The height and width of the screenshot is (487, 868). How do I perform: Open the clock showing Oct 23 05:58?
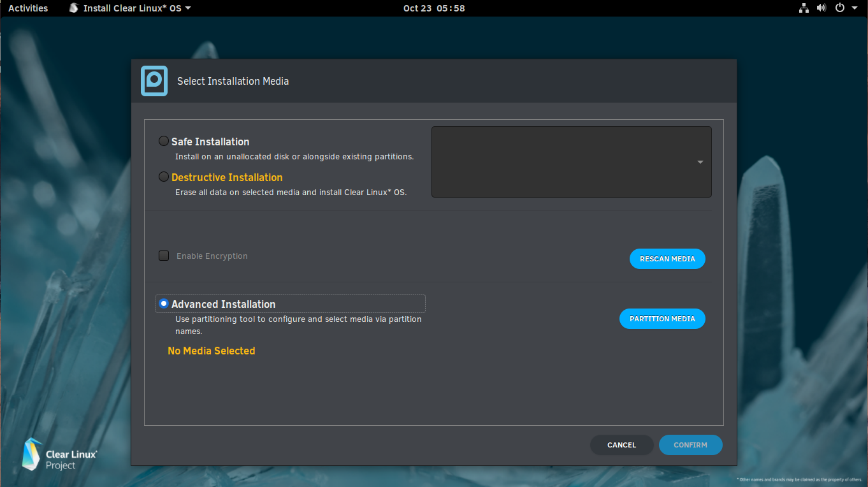(434, 8)
